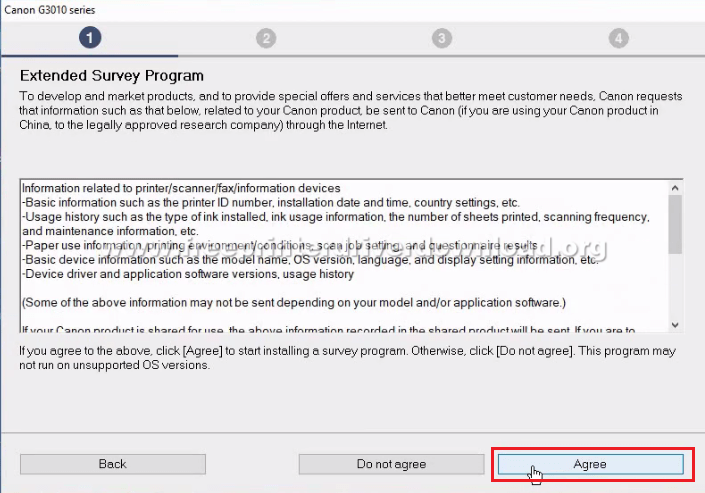Image resolution: width=705 pixels, height=493 pixels.
Task: Click the scroll down arrow in survey text box
Action: [675, 324]
